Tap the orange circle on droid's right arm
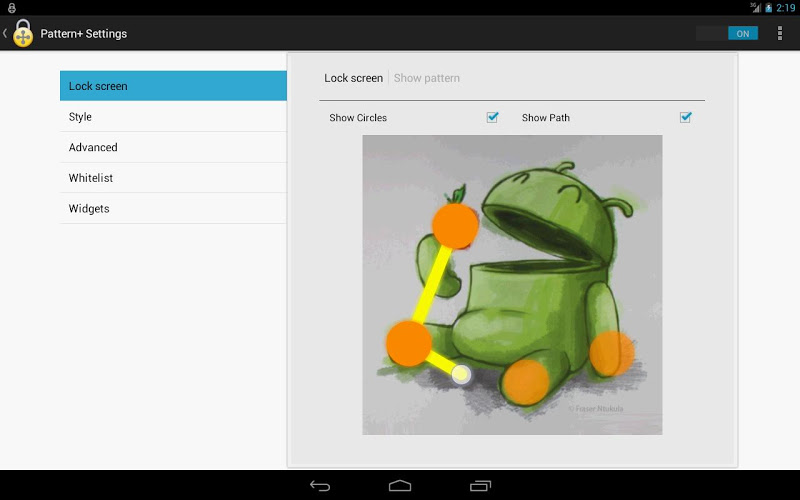Screen dimensions: 800x500 tap(612, 354)
